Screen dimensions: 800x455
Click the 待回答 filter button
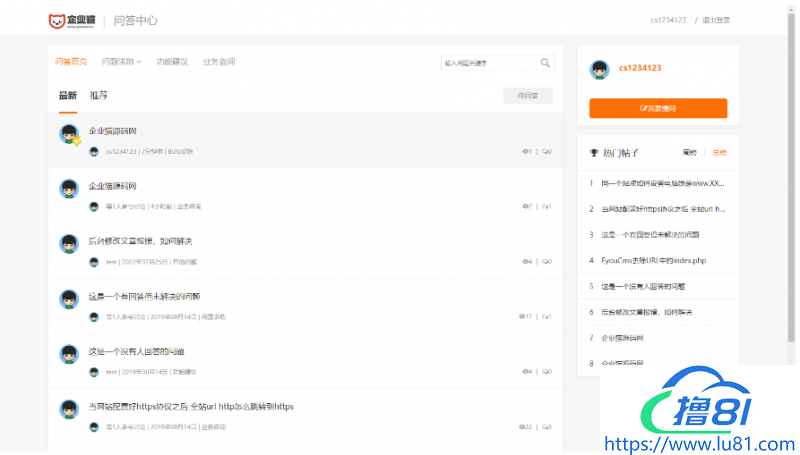click(527, 96)
